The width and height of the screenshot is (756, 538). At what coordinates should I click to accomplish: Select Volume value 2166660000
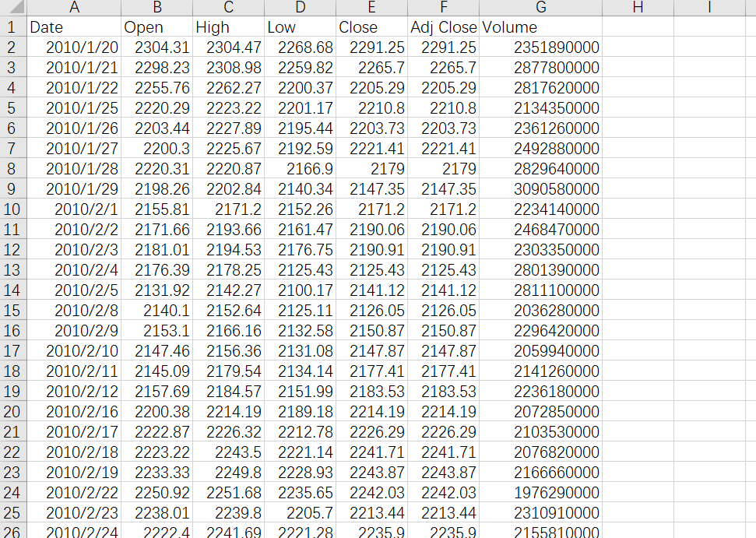pyautogui.click(x=541, y=473)
